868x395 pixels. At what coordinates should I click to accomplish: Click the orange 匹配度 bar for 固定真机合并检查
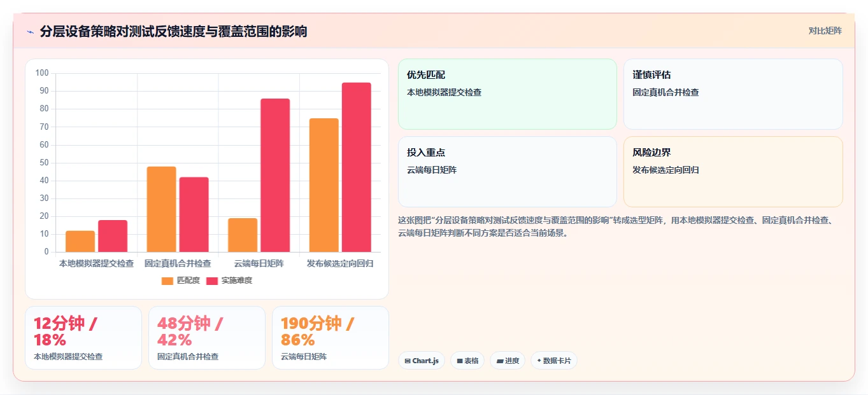(161, 209)
